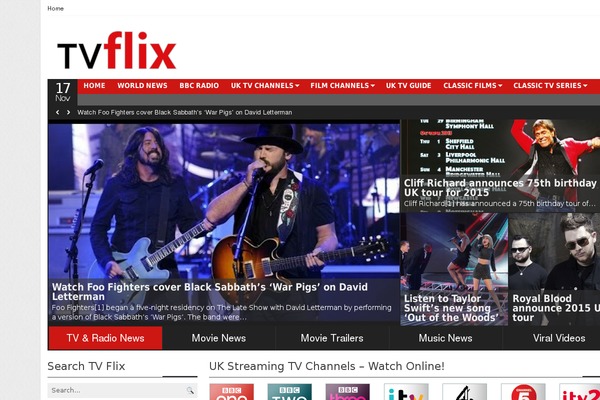Image resolution: width=600 pixels, height=400 pixels.
Task: Open the ITV channel icon
Action: pyautogui.click(x=406, y=392)
